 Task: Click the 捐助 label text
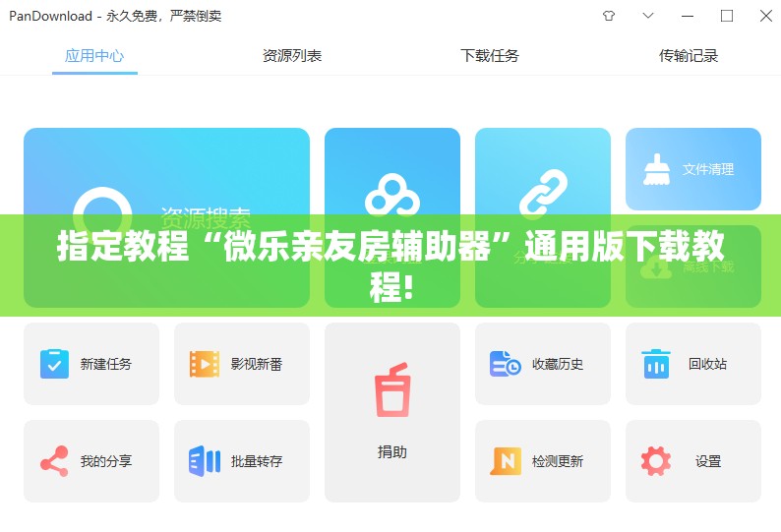392,451
